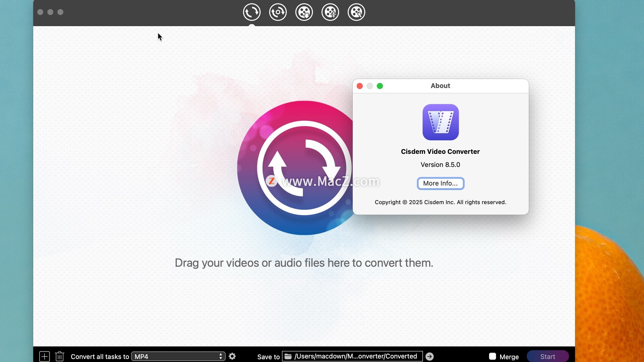Open the video Compress tab icon
This screenshot has width=644, height=362.
[330, 12]
